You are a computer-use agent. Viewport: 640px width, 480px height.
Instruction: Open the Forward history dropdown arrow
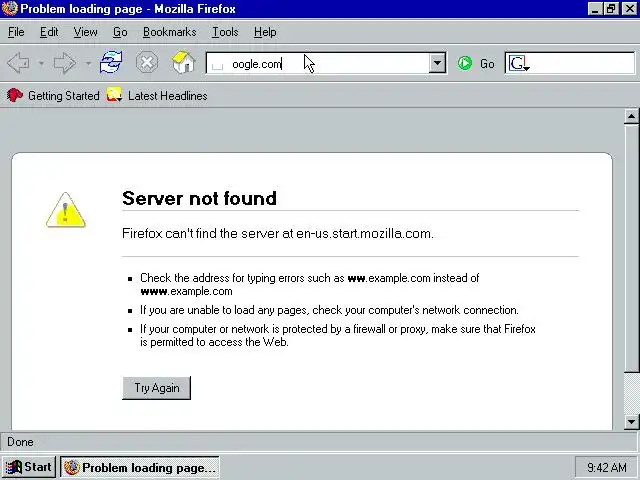click(x=88, y=63)
